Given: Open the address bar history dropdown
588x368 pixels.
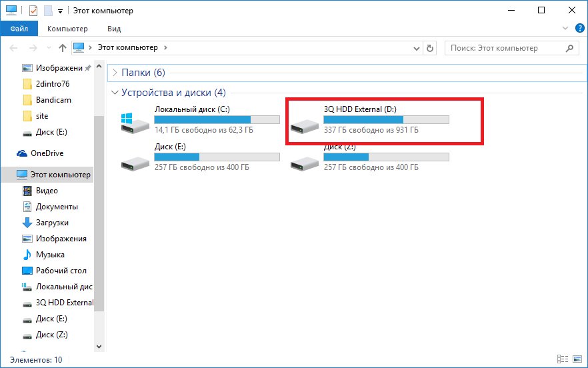Looking at the screenshot, I should [x=416, y=48].
